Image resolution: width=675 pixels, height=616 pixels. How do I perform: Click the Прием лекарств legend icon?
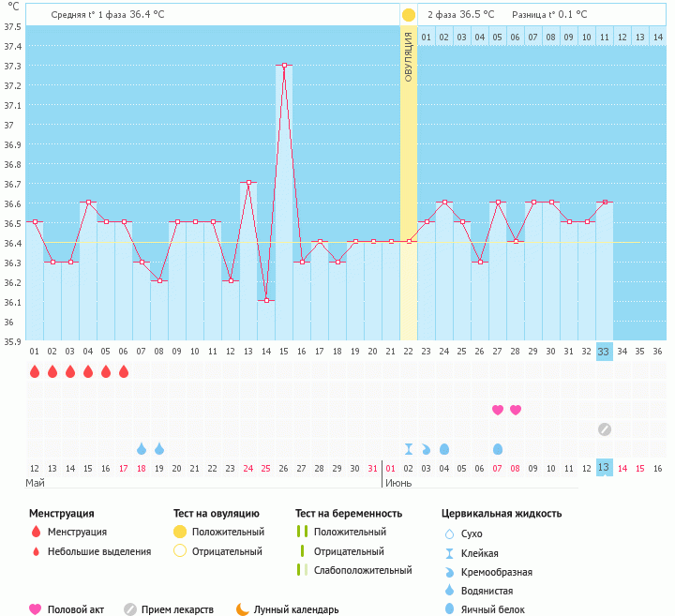point(130,609)
